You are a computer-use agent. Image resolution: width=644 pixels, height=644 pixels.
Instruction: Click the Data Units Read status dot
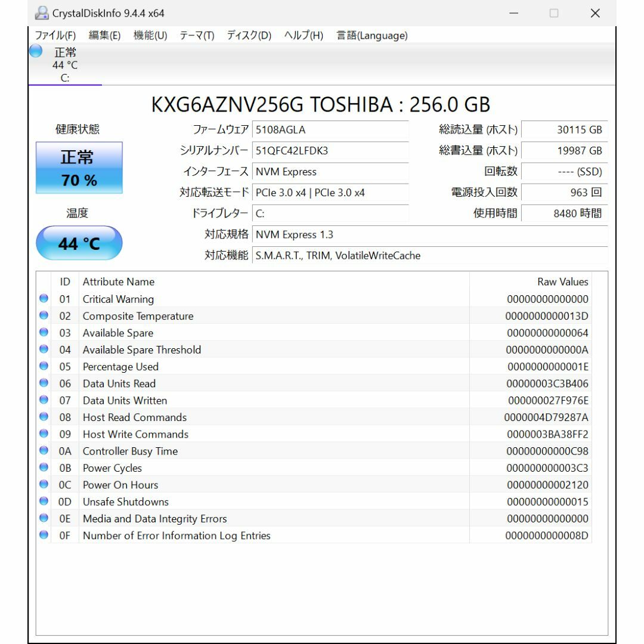44,383
